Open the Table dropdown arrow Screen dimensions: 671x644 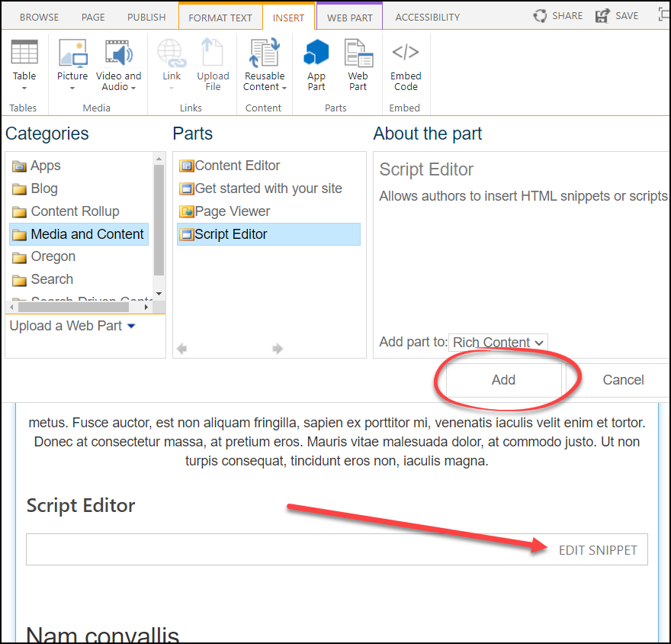(24, 87)
